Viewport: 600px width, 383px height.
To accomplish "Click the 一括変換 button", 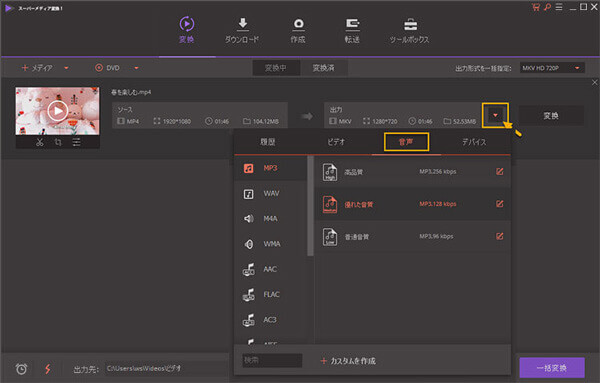I will tap(551, 368).
